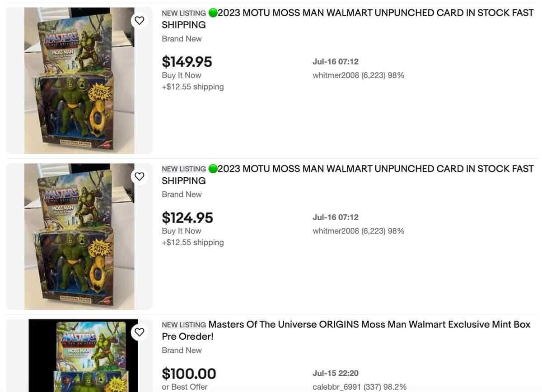Screen dimensions: 542x392
Task: Click seller link whitmer2008 on the first listing
Action: point(336,75)
